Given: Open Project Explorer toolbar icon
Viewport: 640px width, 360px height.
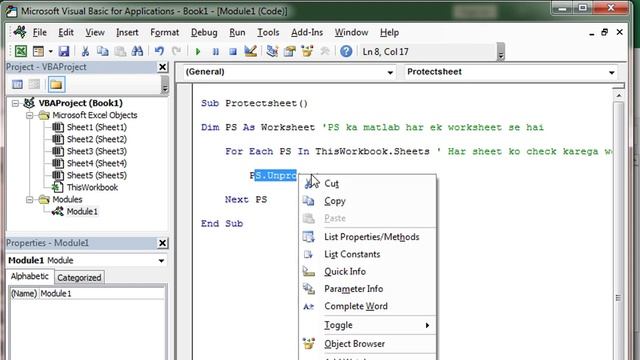Looking at the screenshot, I should [272, 51].
